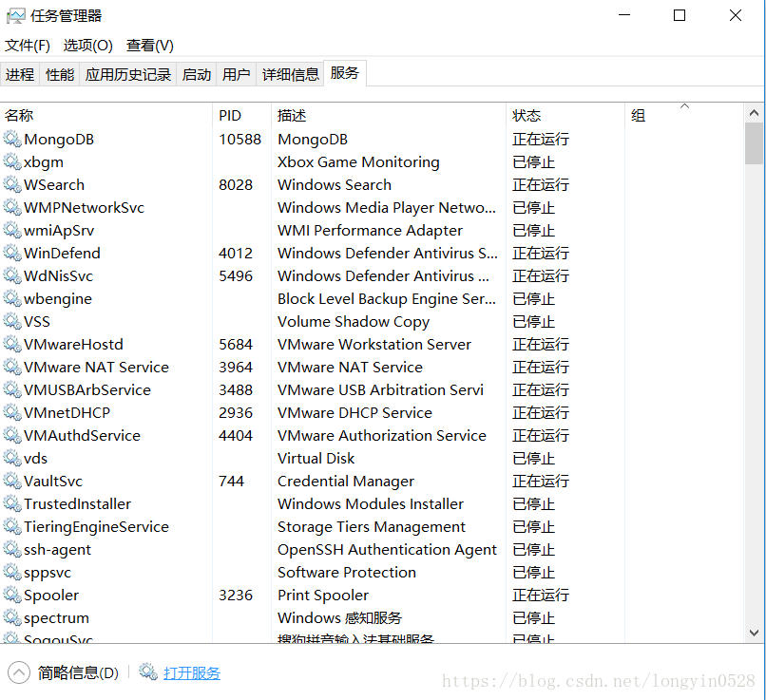Switch to the 应用历史记录 tab
The width and height of the screenshot is (766, 700).
128,74
